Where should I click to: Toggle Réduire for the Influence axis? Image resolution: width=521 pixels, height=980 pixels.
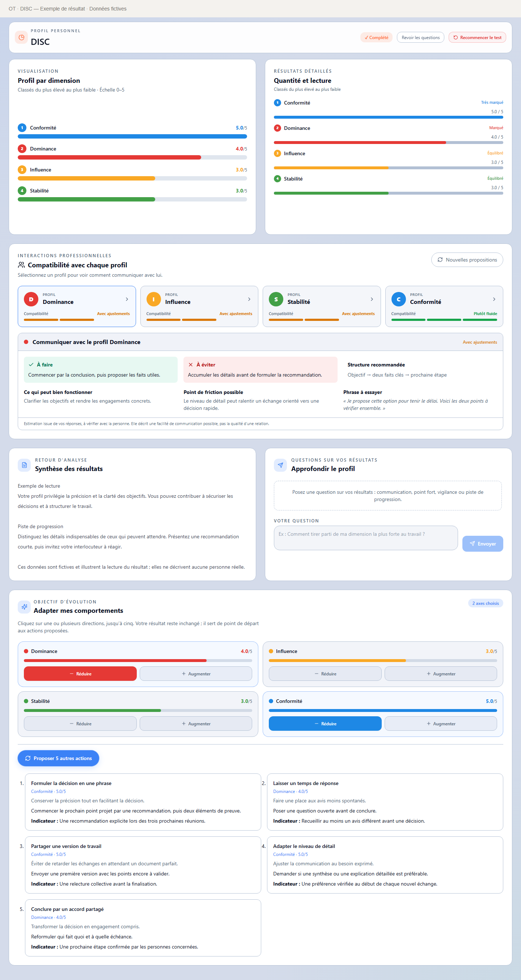325,673
